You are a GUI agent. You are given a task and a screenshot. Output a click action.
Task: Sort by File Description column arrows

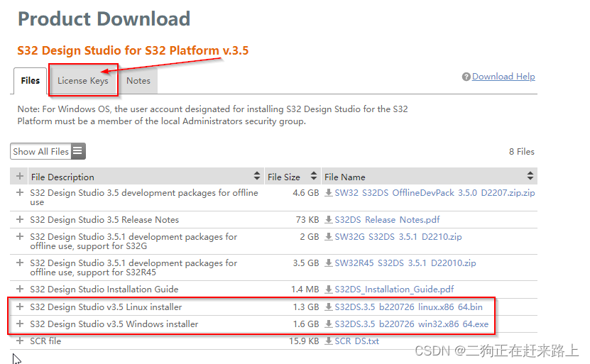click(256, 175)
